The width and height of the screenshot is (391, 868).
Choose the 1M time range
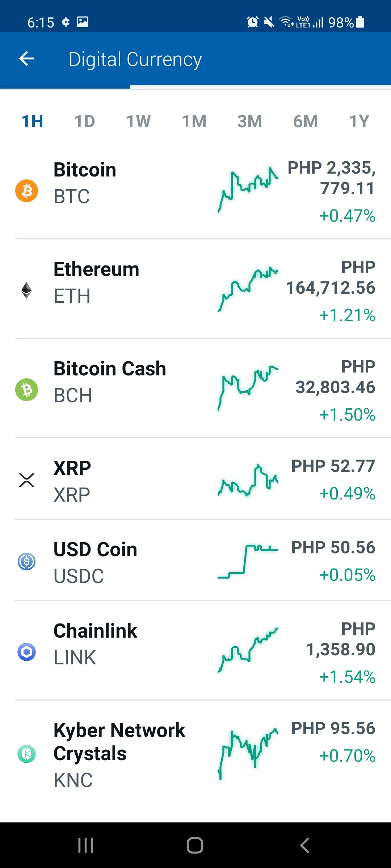[x=194, y=122]
